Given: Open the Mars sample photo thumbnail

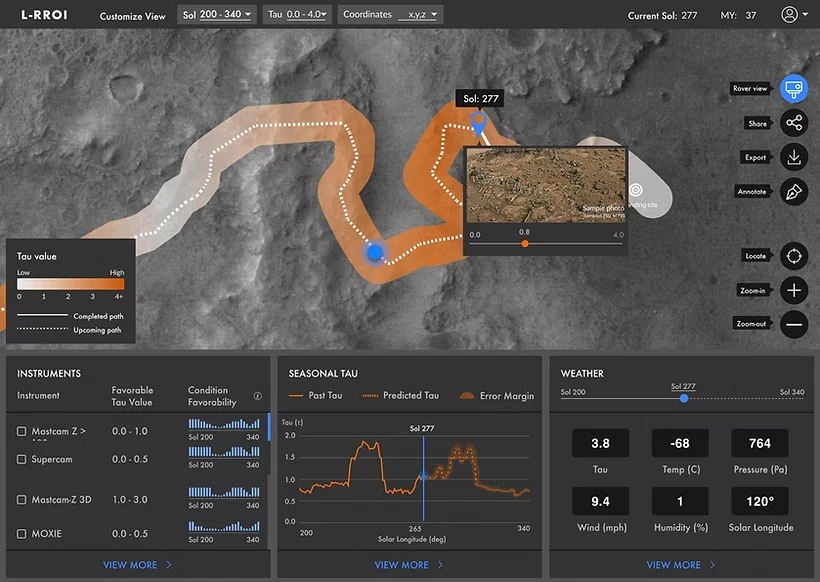Looking at the screenshot, I should pos(546,186).
